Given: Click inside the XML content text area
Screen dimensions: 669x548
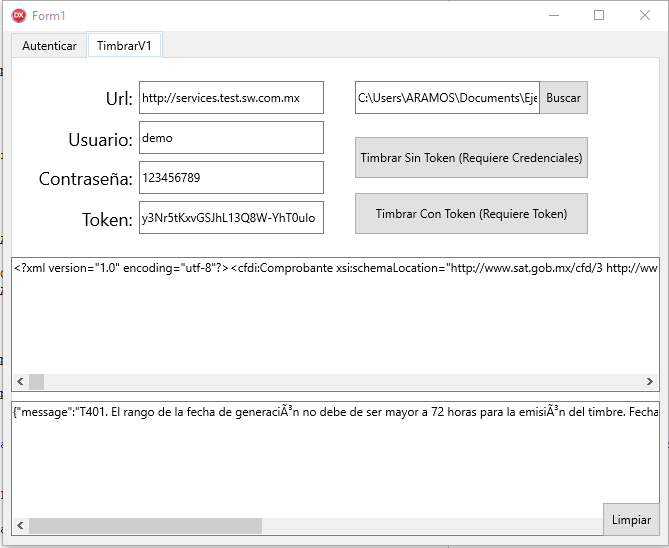Looking at the screenshot, I should pyautogui.click(x=335, y=320).
